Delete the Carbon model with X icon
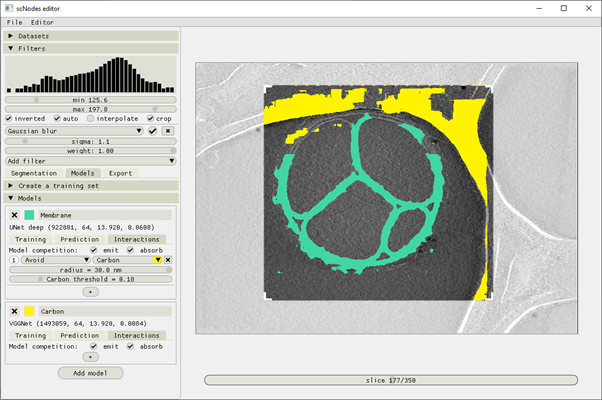The width and height of the screenshot is (602, 400). (15, 311)
